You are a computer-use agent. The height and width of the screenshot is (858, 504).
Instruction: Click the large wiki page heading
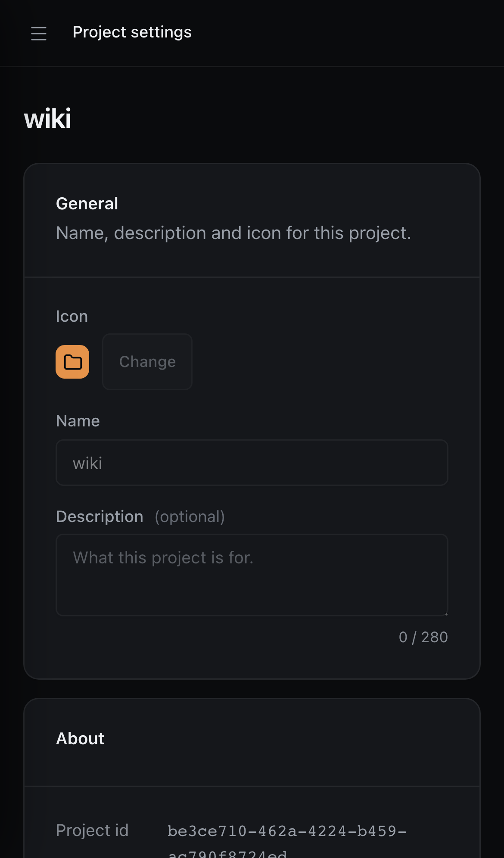47,118
